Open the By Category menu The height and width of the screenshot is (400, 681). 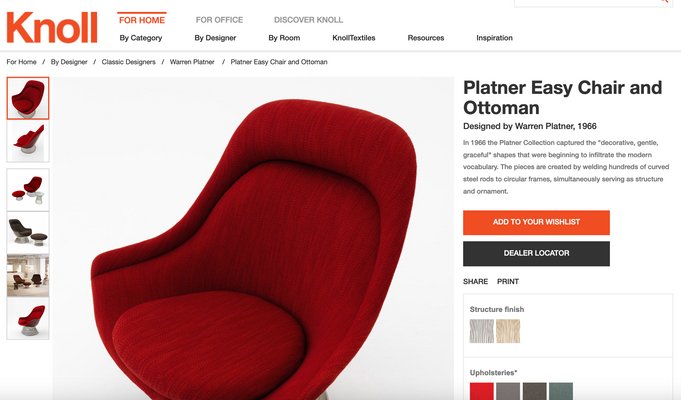pos(141,38)
